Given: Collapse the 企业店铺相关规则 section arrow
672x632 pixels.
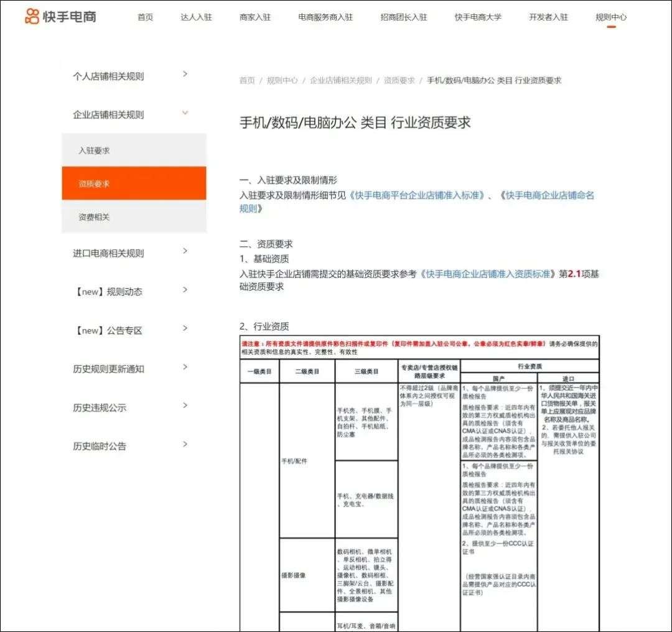Looking at the screenshot, I should pos(185,113).
